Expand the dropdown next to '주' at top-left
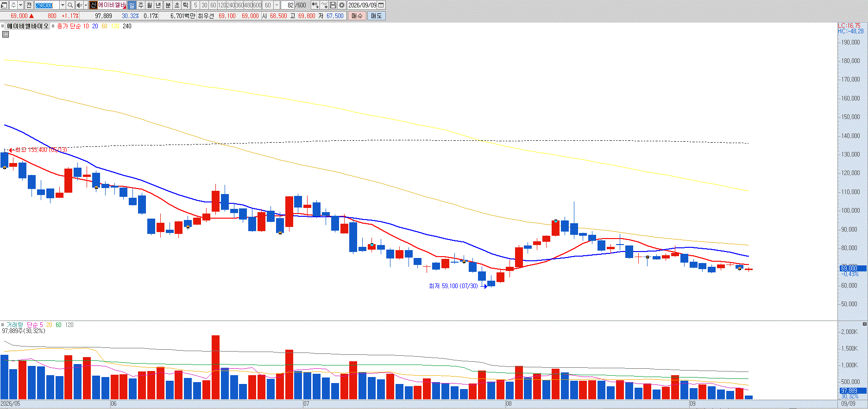 click(x=20, y=5)
